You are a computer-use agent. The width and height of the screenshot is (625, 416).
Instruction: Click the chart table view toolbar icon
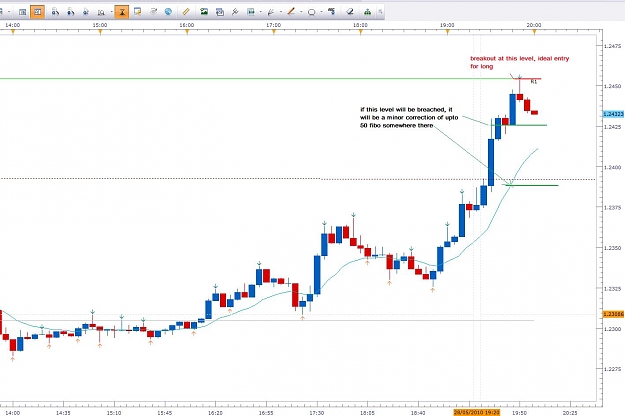(23, 12)
